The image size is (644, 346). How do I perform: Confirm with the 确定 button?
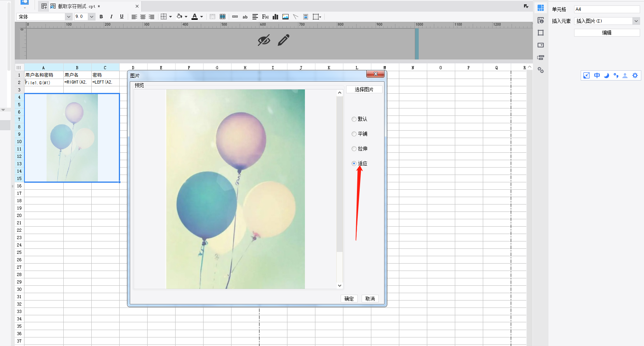click(349, 299)
